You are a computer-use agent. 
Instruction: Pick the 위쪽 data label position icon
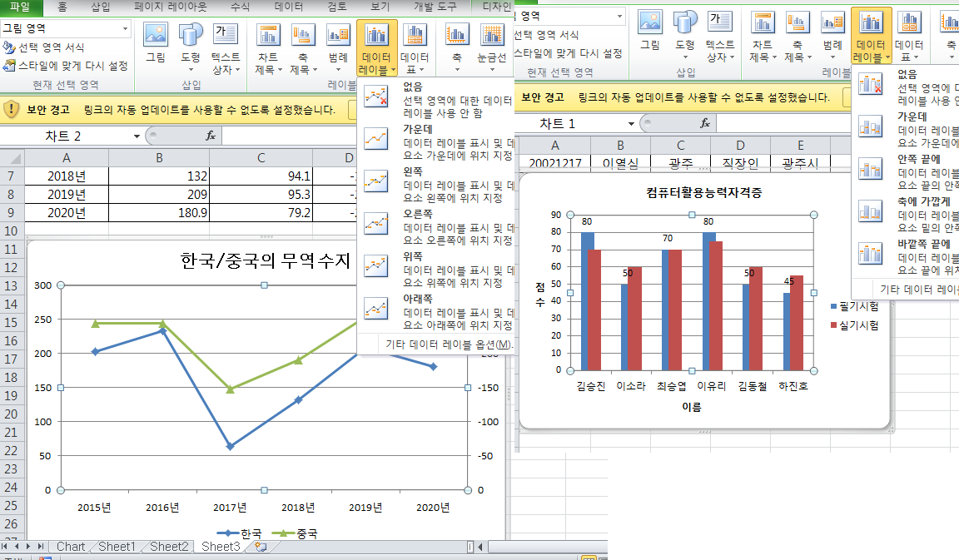[x=376, y=266]
